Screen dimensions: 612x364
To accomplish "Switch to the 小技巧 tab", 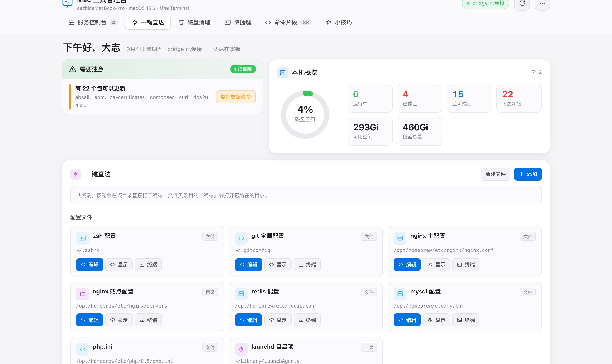I will pyautogui.click(x=339, y=22).
